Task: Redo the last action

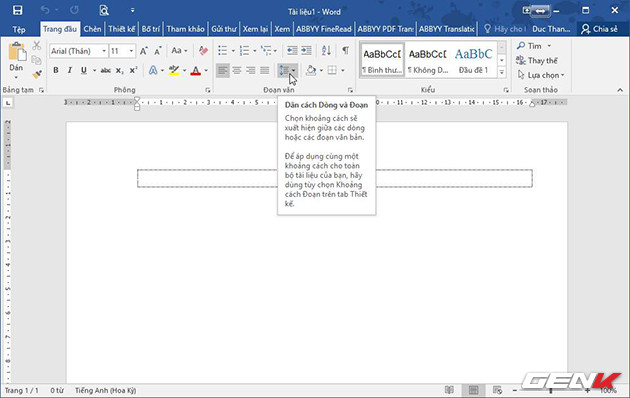Action: [74, 10]
